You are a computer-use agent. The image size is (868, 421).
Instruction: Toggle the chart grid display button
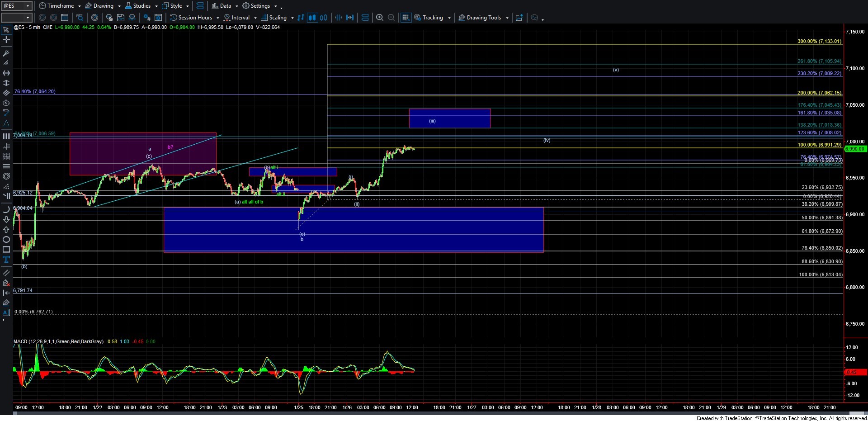coord(406,18)
